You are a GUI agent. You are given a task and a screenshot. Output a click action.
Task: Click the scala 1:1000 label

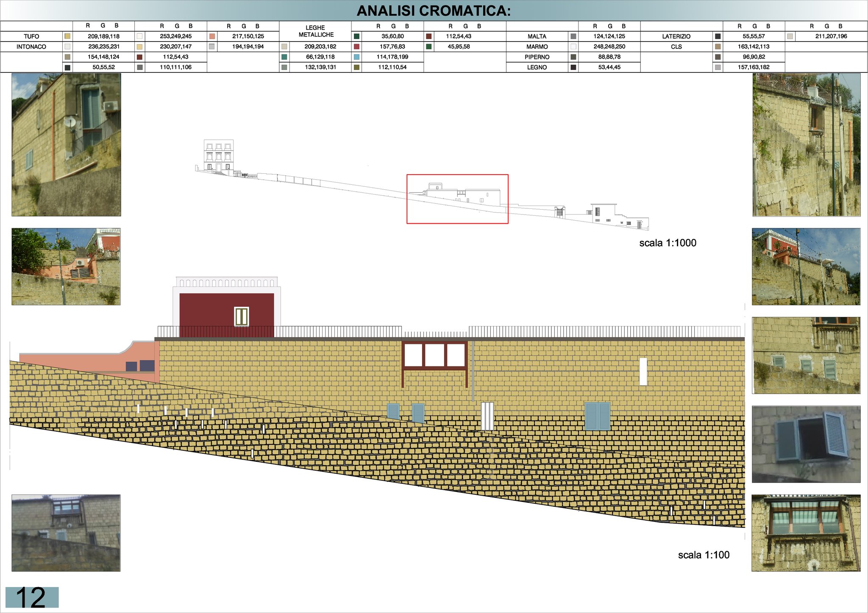tap(668, 243)
